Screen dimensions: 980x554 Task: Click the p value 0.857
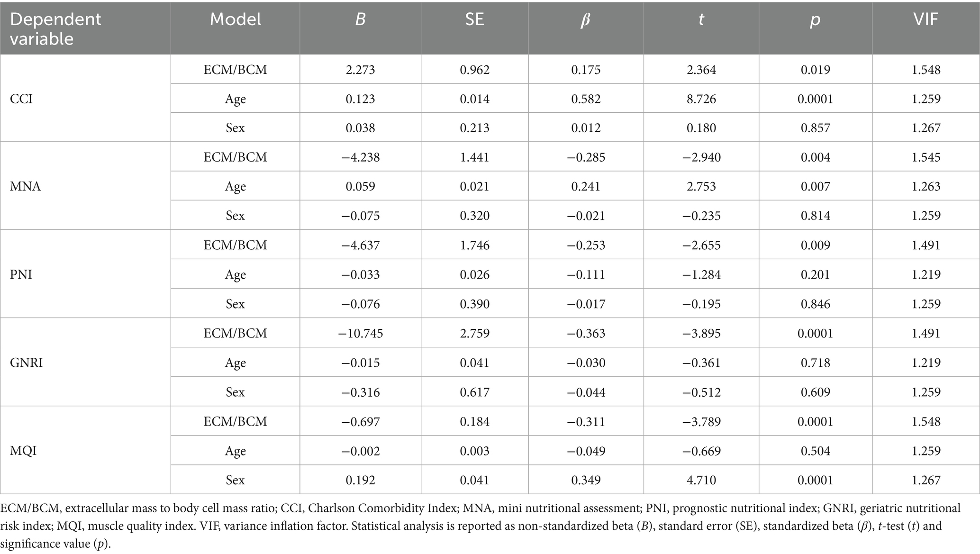click(x=815, y=128)
